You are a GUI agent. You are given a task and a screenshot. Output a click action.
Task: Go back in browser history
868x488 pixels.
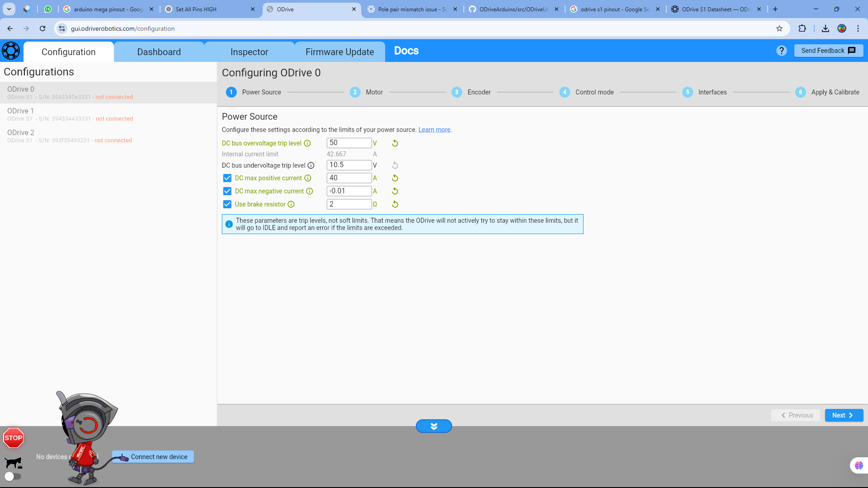[x=10, y=28]
